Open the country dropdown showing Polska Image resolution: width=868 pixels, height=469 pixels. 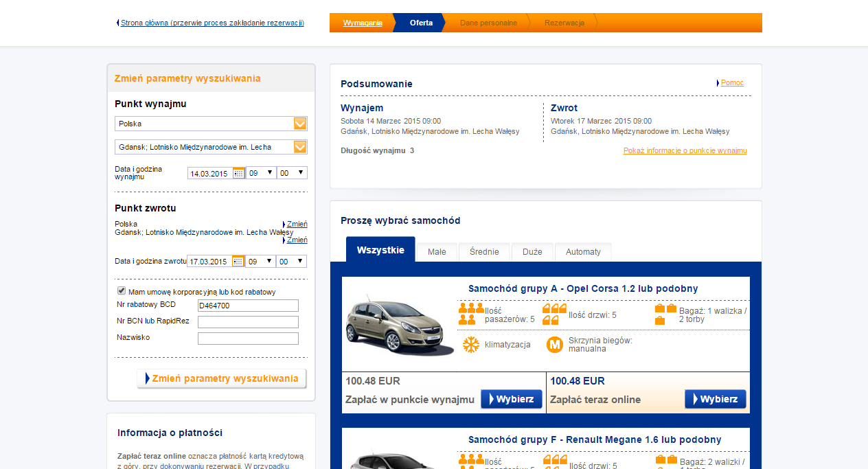point(211,124)
